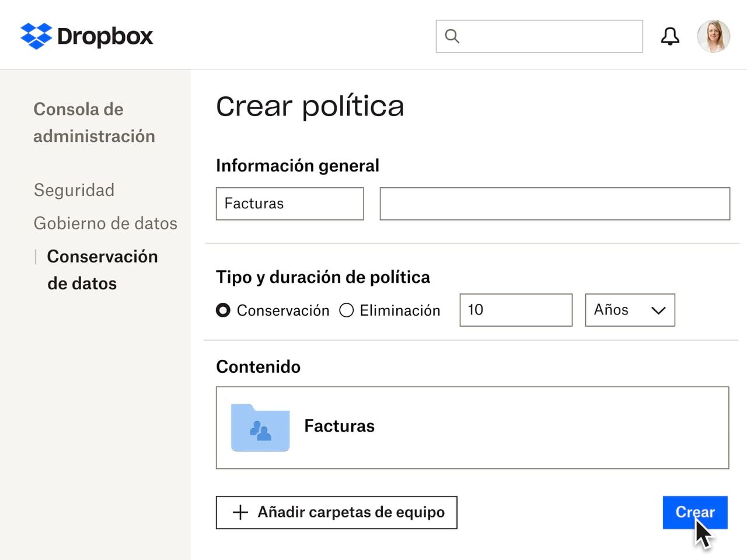
Task: Click the empty policy description field
Action: (555, 204)
